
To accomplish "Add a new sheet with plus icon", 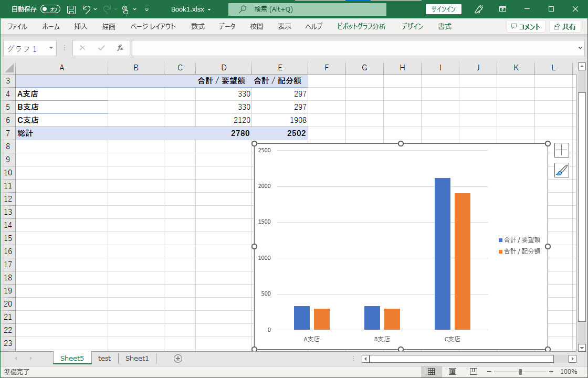I will coord(178,359).
